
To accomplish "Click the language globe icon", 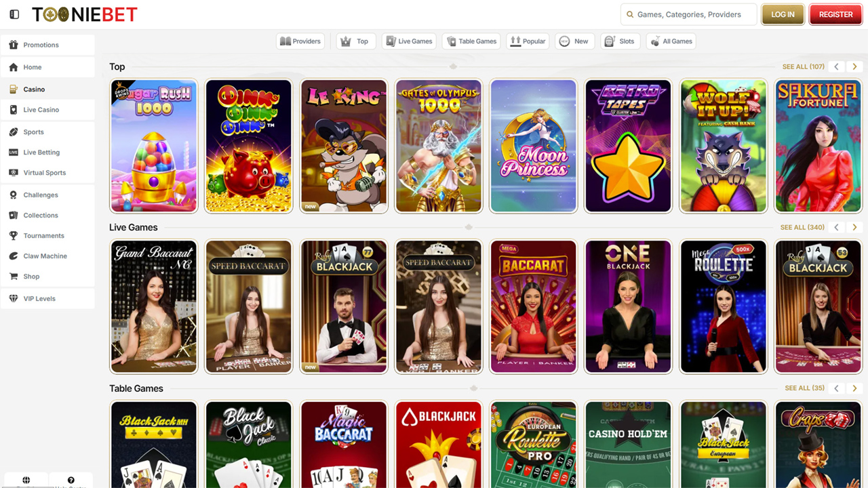I will 25,480.
